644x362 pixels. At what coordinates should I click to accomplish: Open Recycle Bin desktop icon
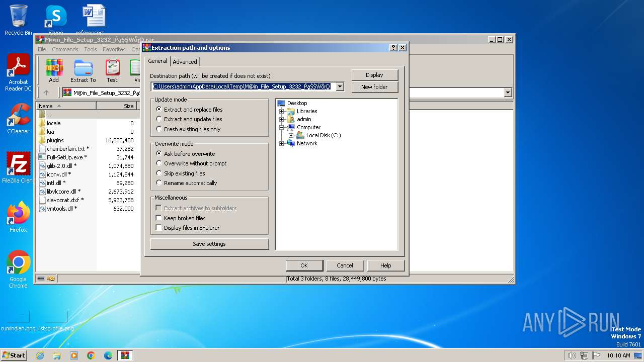pos(18,20)
